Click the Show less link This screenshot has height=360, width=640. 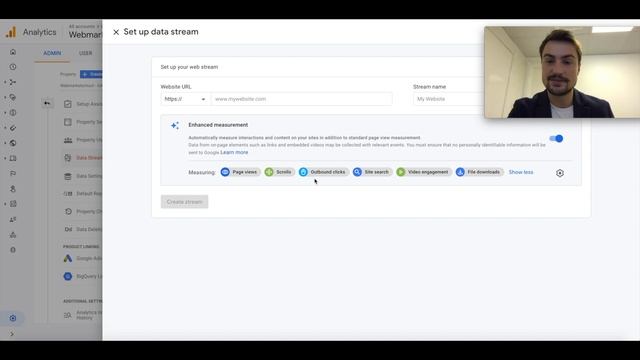click(x=521, y=172)
